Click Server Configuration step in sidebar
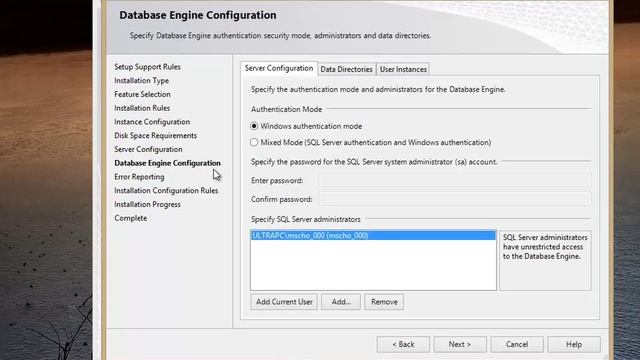 [x=148, y=149]
